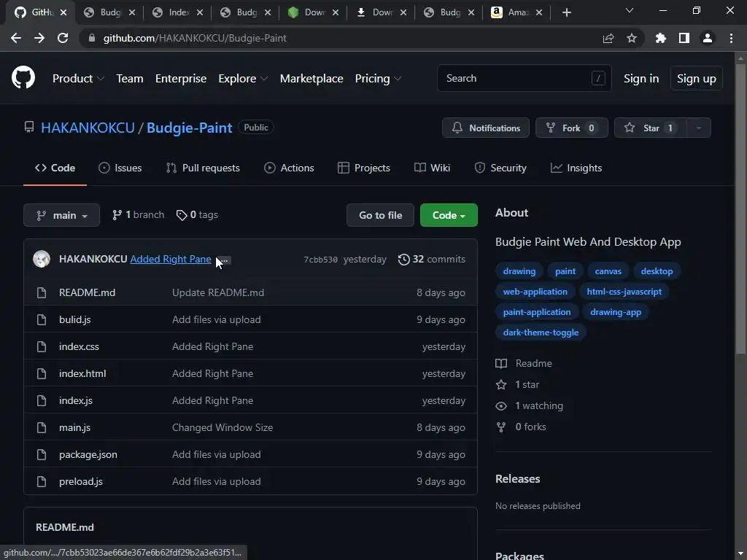Click the file icon beside README.md
747x560 pixels.
[42, 292]
